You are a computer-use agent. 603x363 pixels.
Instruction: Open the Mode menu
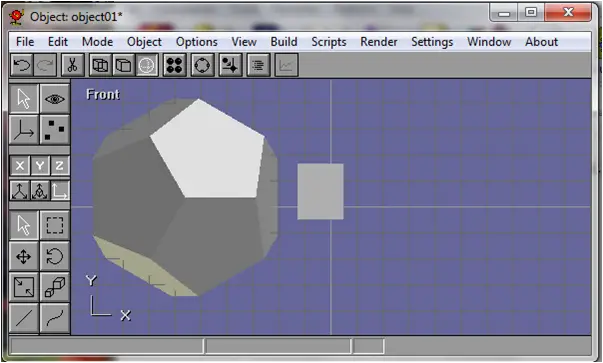pos(97,42)
